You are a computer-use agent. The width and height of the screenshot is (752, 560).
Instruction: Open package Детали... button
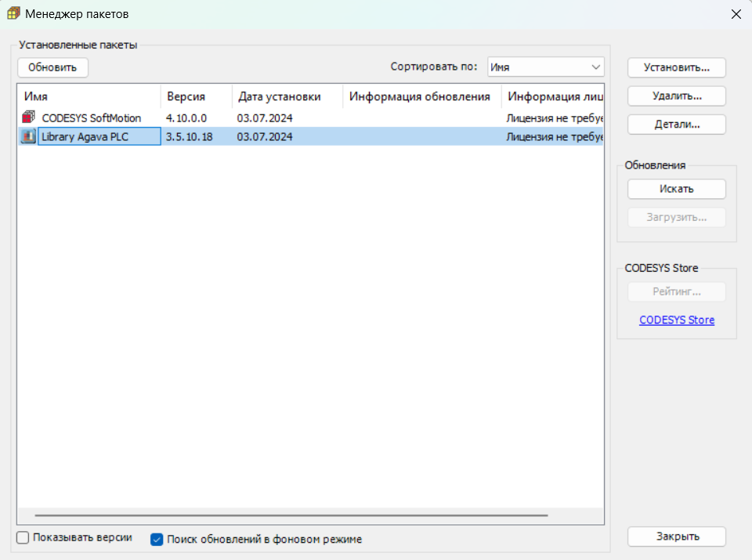tap(676, 124)
